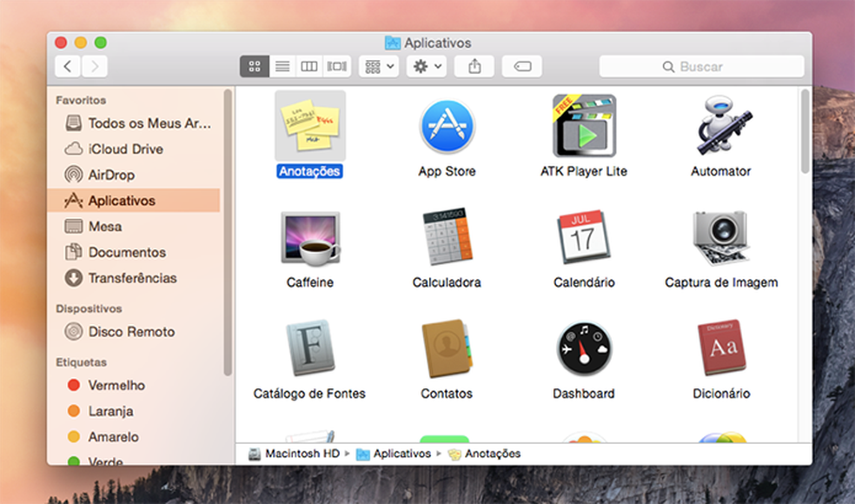855x504 pixels.
Task: Open the Dicionário book icon
Action: pyautogui.click(x=720, y=349)
